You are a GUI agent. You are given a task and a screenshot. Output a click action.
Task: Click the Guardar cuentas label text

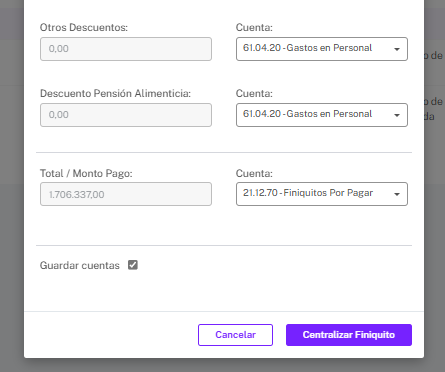coord(80,265)
